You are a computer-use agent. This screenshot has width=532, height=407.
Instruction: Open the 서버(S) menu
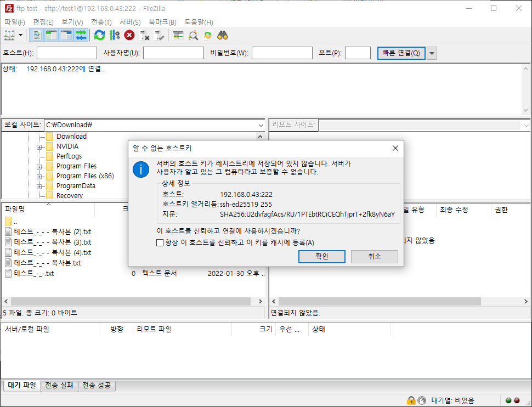[x=130, y=22]
